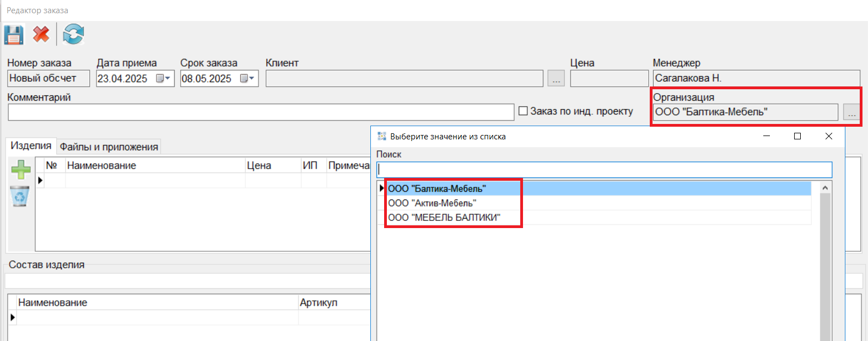Click the Комментарий text field
Screen dimensions: 868x341
(261, 112)
